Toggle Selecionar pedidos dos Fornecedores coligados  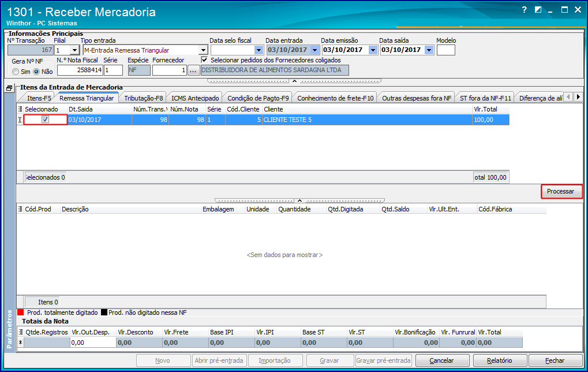point(204,59)
